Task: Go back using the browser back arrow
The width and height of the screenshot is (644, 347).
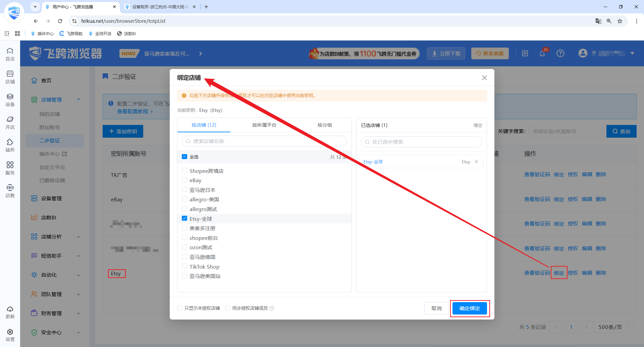Action: (36, 21)
